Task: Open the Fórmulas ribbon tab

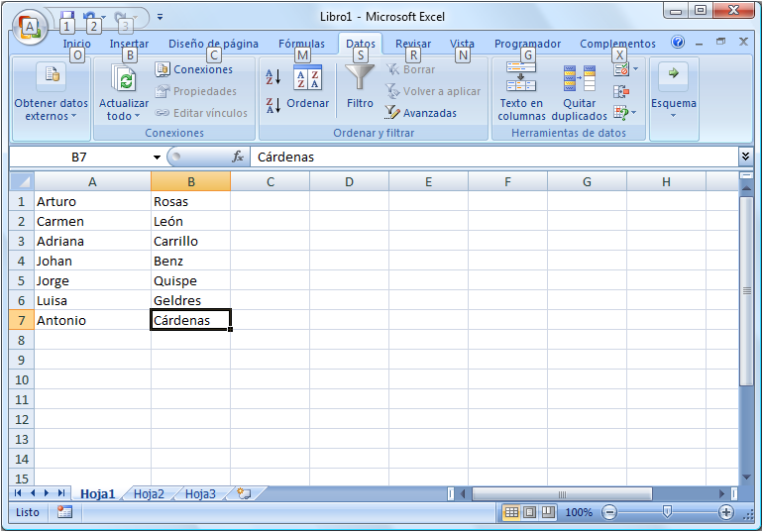Action: [x=301, y=44]
